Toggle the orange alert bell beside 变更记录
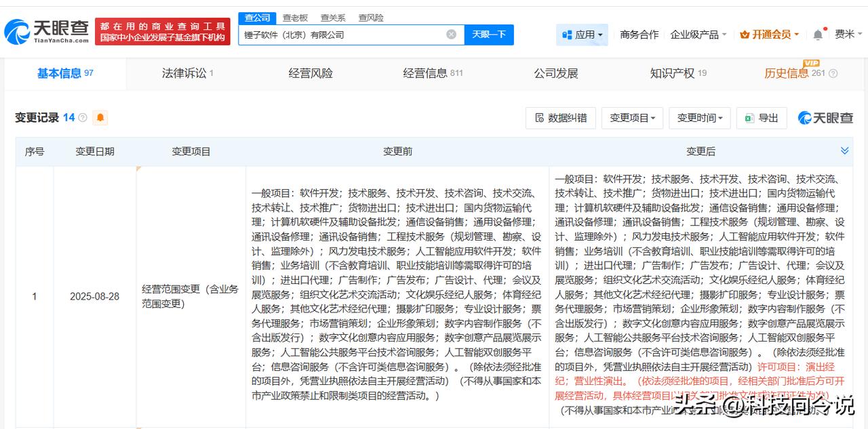The width and height of the screenshot is (868, 429). pyautogui.click(x=100, y=118)
